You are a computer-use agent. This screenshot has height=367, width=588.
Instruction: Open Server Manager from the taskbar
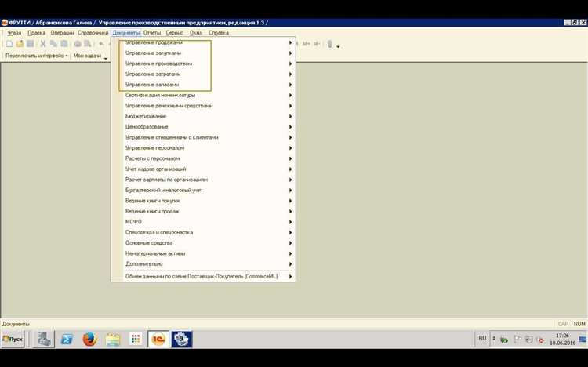(43, 340)
